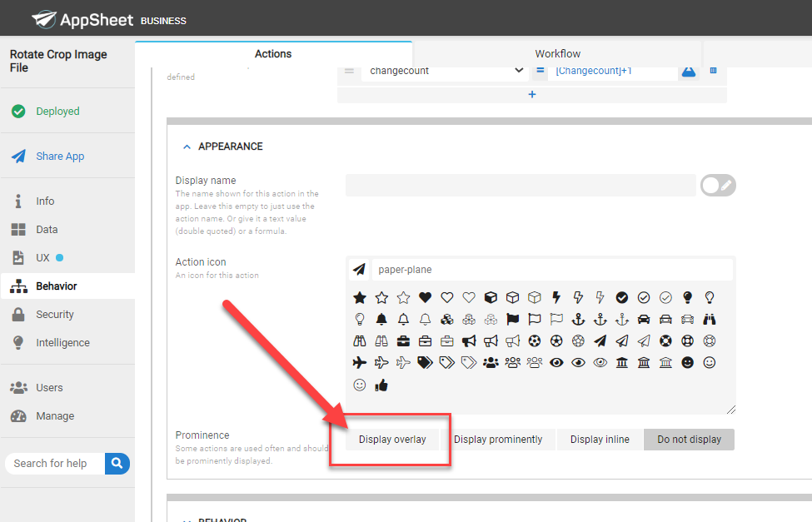
Task: Pick the solid heart action icon
Action: click(426, 297)
